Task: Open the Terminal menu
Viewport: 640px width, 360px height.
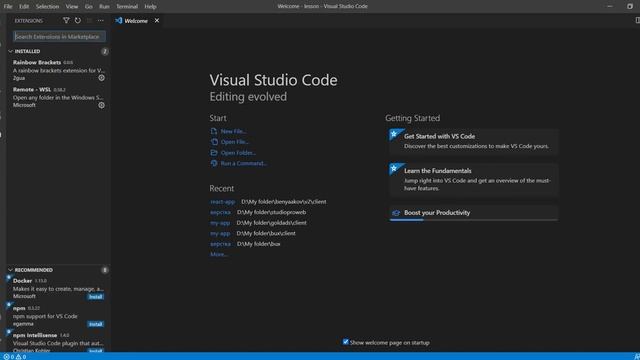Action: click(x=127, y=6)
